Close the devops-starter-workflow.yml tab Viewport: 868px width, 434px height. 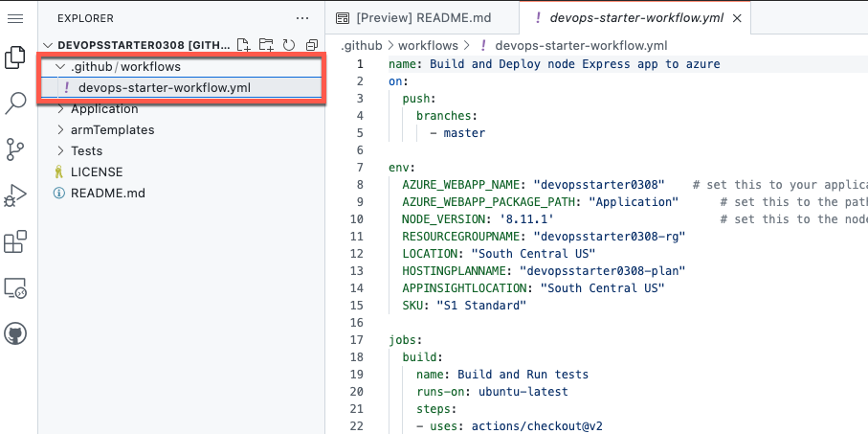737,18
